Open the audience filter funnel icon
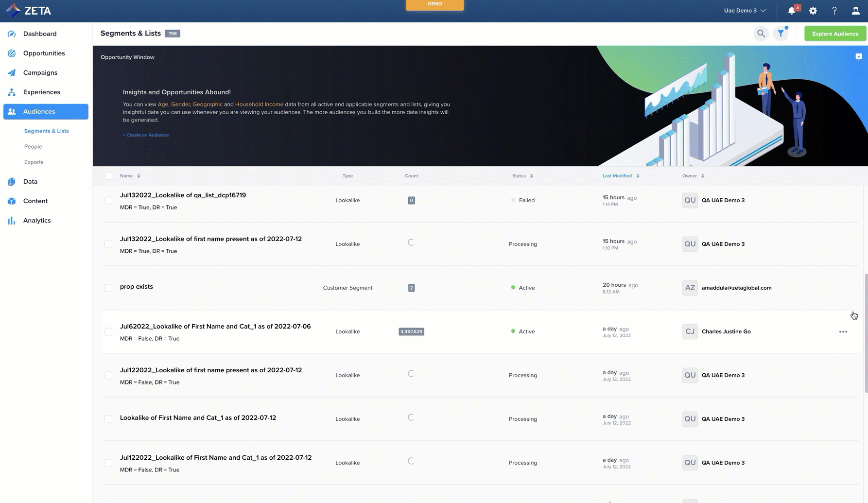The image size is (868, 503). click(781, 34)
